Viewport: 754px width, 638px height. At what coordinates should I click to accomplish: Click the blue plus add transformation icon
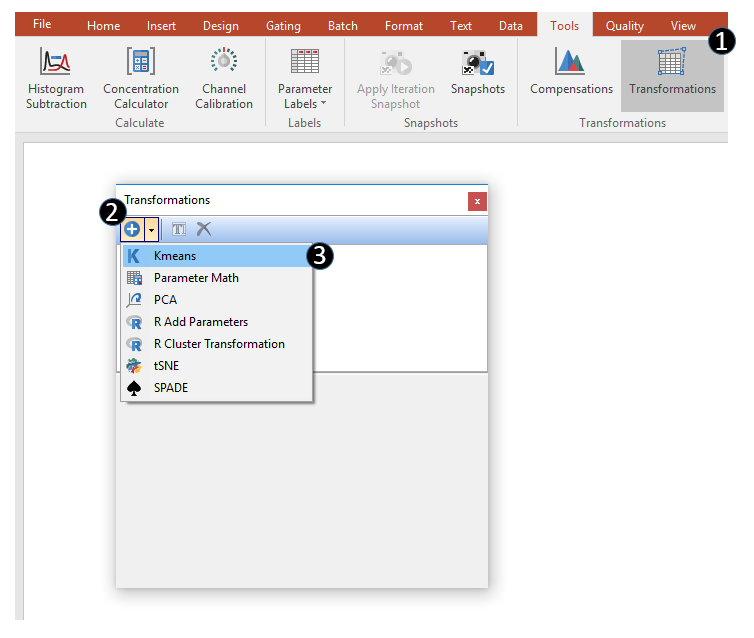coord(132,229)
